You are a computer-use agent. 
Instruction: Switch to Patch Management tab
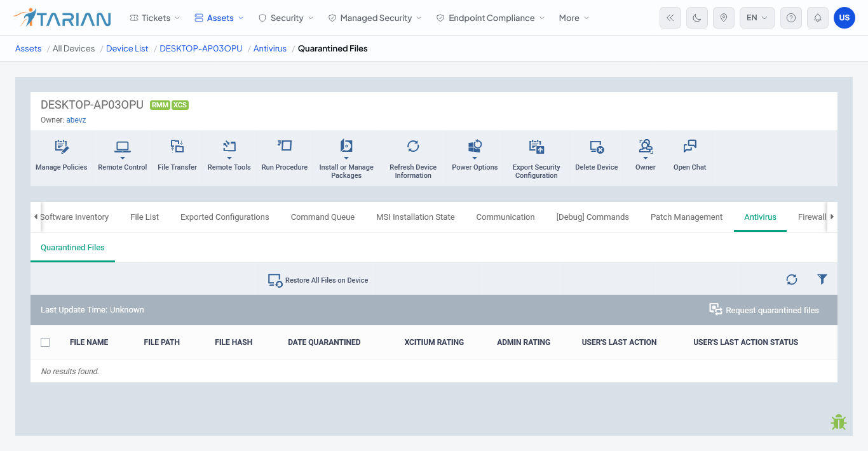point(686,217)
